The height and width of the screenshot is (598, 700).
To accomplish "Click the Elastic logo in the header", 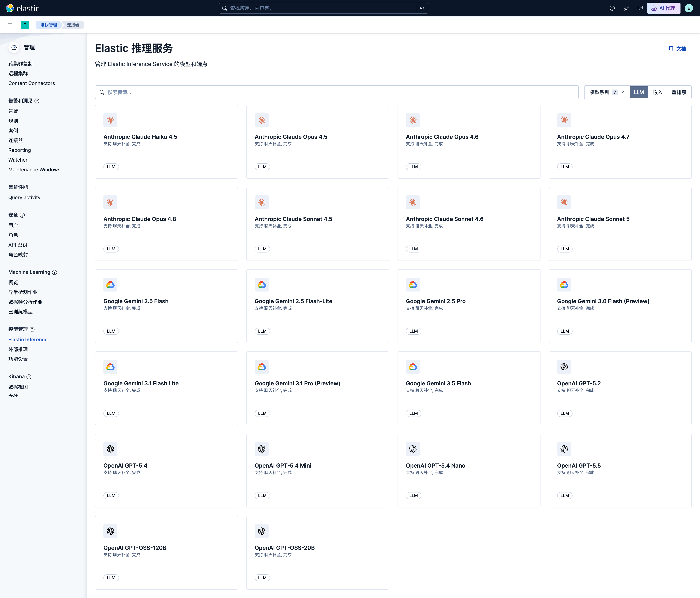I will click(22, 8).
